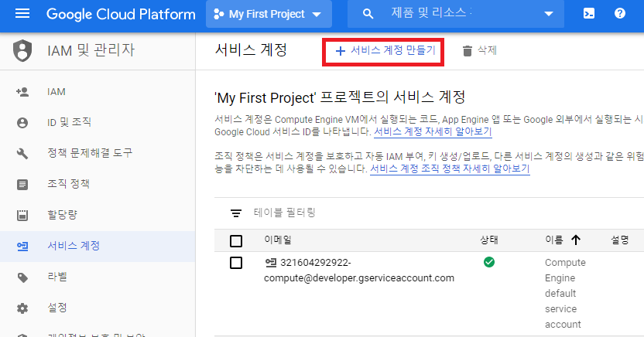This screenshot has height=337, width=644.
Task: Click the trash can icon
Action: (x=467, y=51)
